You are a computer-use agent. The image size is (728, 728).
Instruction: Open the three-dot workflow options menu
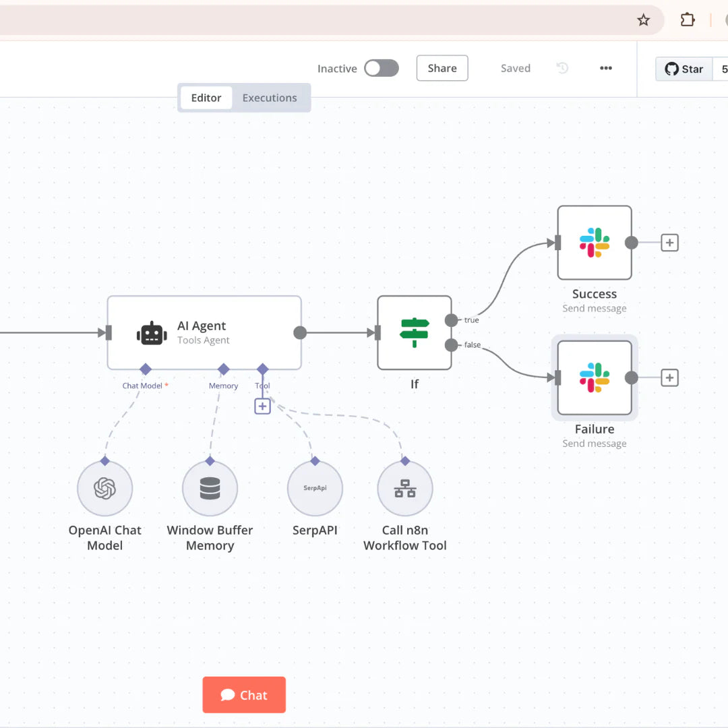click(x=606, y=68)
